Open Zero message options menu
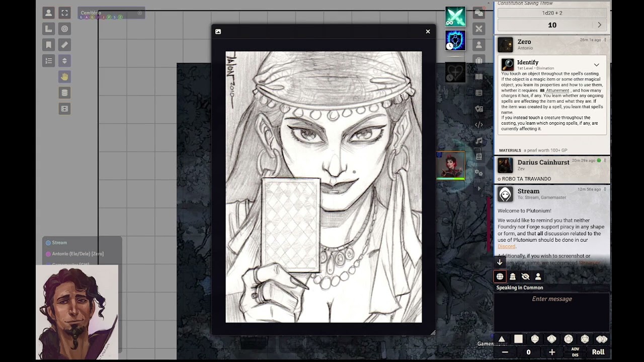 [x=605, y=40]
